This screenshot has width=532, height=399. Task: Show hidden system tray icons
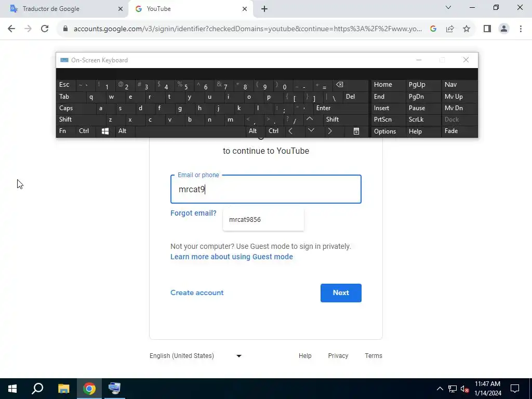click(x=440, y=389)
